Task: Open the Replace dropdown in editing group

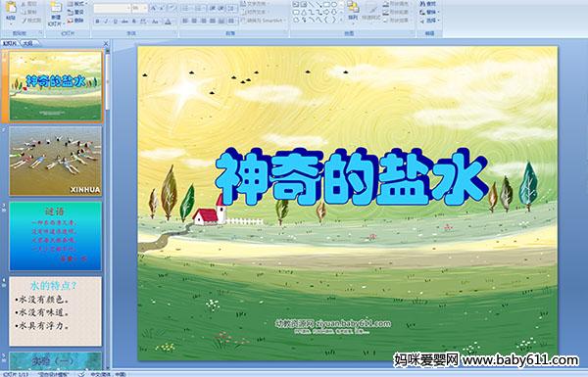Action: click(x=429, y=12)
